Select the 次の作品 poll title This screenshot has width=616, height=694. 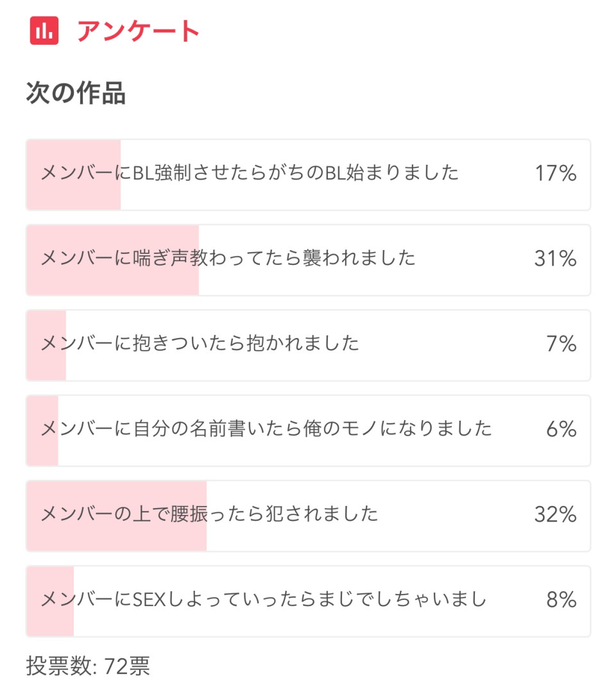[x=76, y=94]
